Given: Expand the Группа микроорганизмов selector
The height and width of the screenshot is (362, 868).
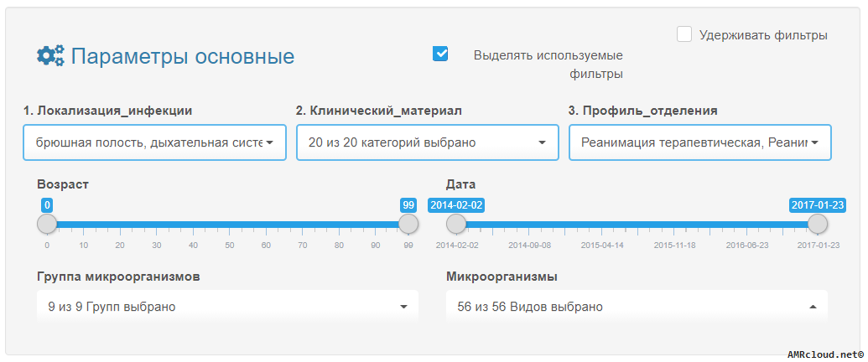Looking at the screenshot, I should (227, 306).
